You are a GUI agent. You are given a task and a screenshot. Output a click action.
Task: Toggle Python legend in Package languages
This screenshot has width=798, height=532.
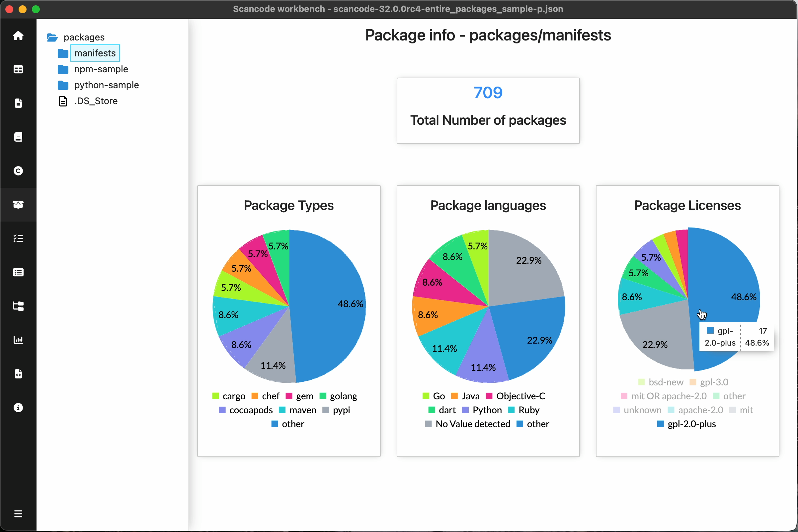[482, 410]
